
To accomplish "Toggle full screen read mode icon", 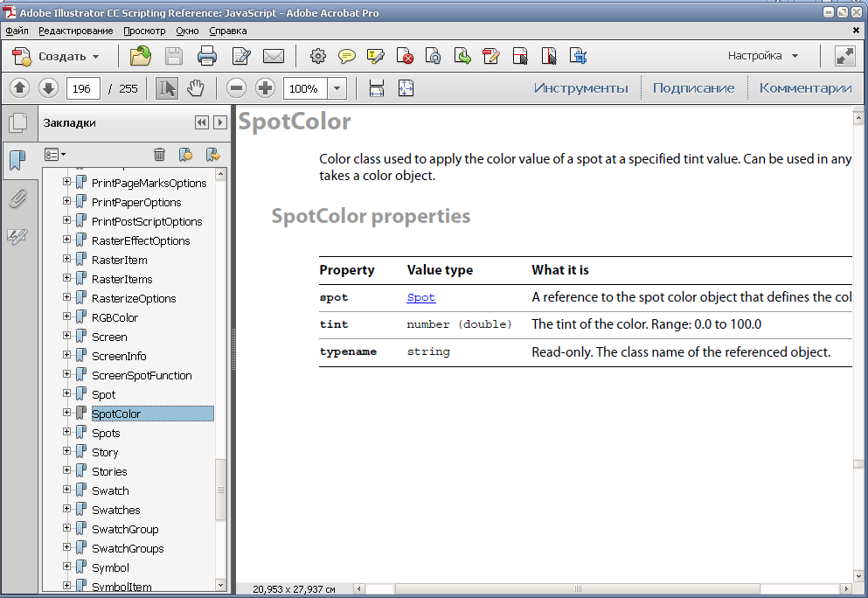I will (844, 56).
